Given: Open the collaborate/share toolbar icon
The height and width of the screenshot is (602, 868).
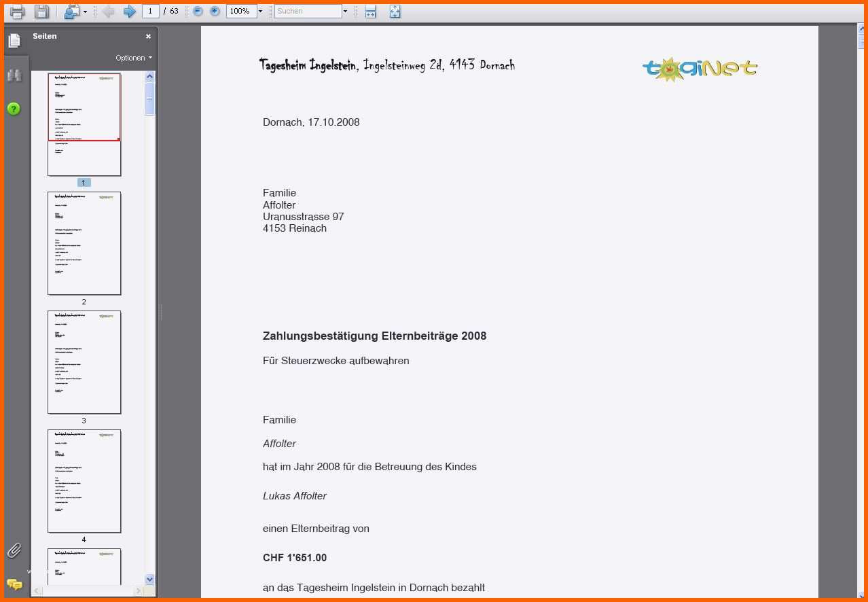Looking at the screenshot, I should tap(71, 12).
